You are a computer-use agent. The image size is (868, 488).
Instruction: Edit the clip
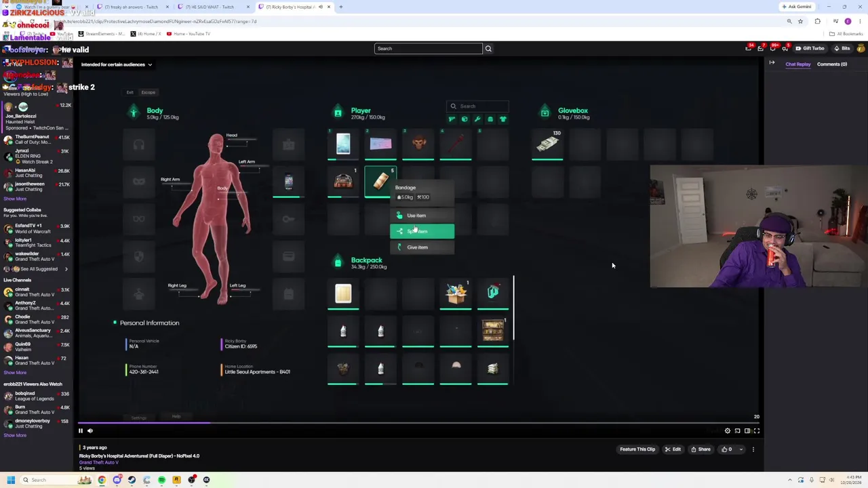[673, 449]
